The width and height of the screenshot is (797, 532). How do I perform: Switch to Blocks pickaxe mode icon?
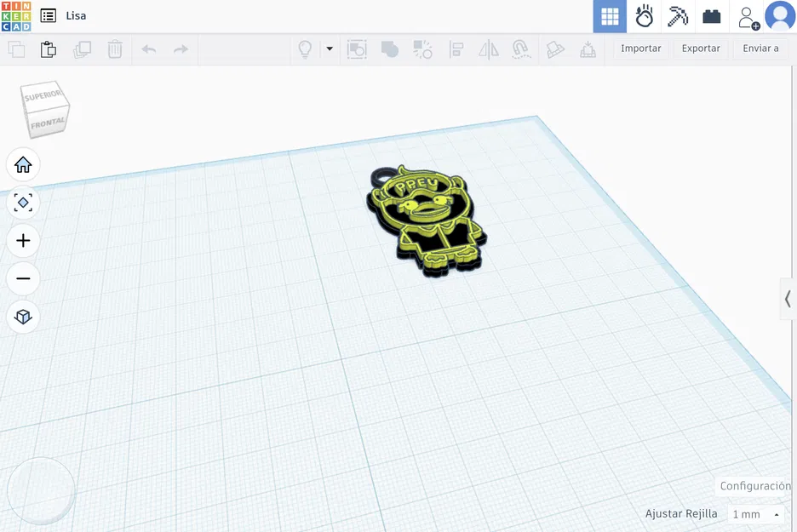678,16
